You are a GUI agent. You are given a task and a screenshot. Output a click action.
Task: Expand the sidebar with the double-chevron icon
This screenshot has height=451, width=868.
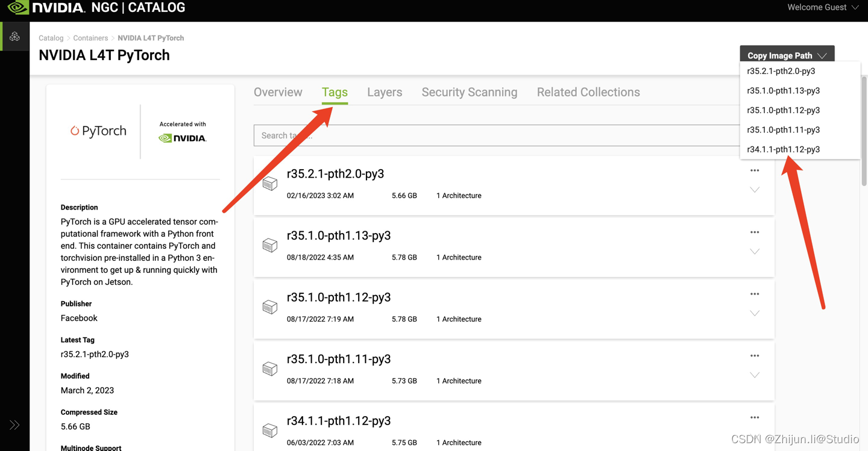click(x=14, y=425)
